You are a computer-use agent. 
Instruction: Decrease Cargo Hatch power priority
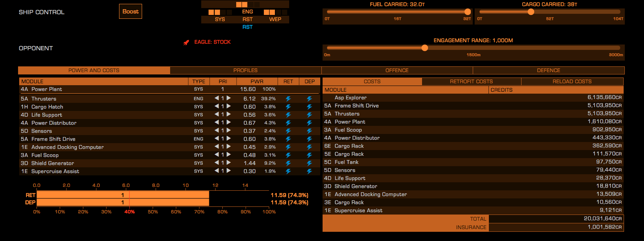pos(217,106)
